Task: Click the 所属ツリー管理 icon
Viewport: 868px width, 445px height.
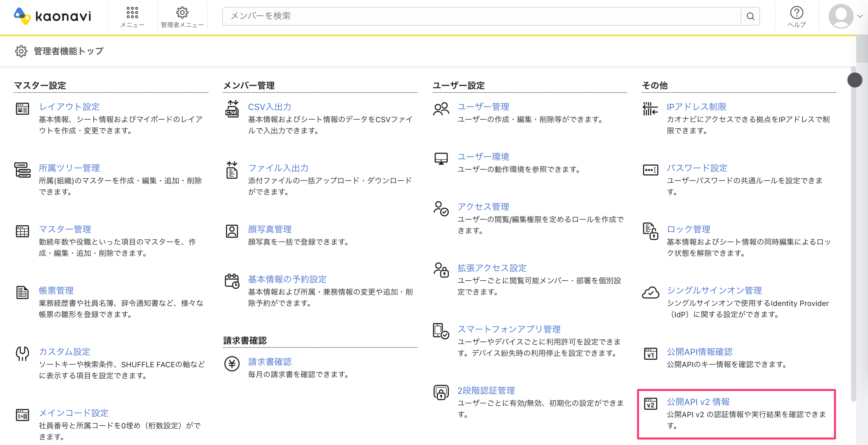Action: pyautogui.click(x=22, y=170)
